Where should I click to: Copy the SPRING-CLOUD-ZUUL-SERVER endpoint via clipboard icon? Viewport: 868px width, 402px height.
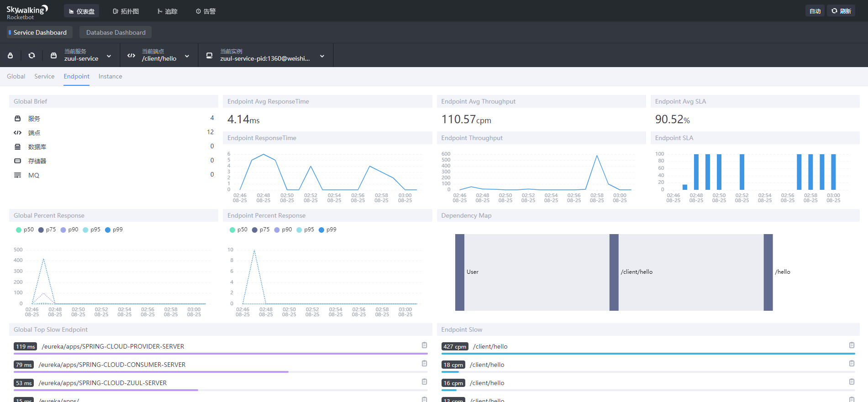(x=424, y=382)
